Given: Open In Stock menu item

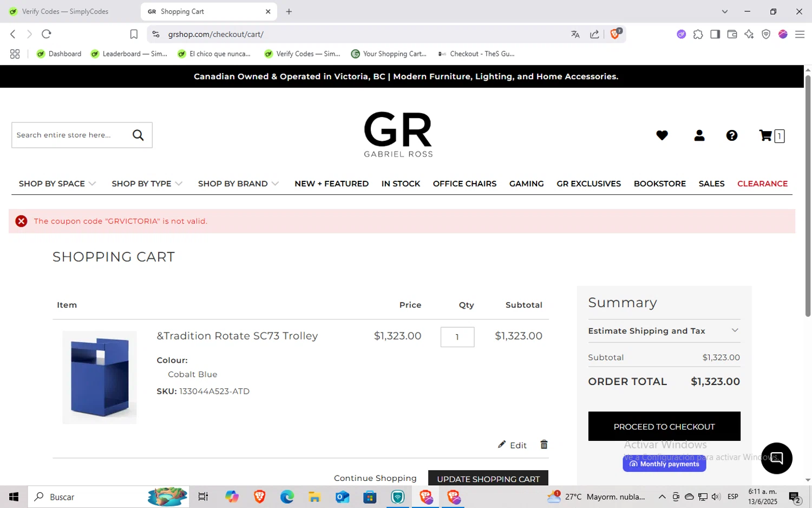Looking at the screenshot, I should (401, 184).
